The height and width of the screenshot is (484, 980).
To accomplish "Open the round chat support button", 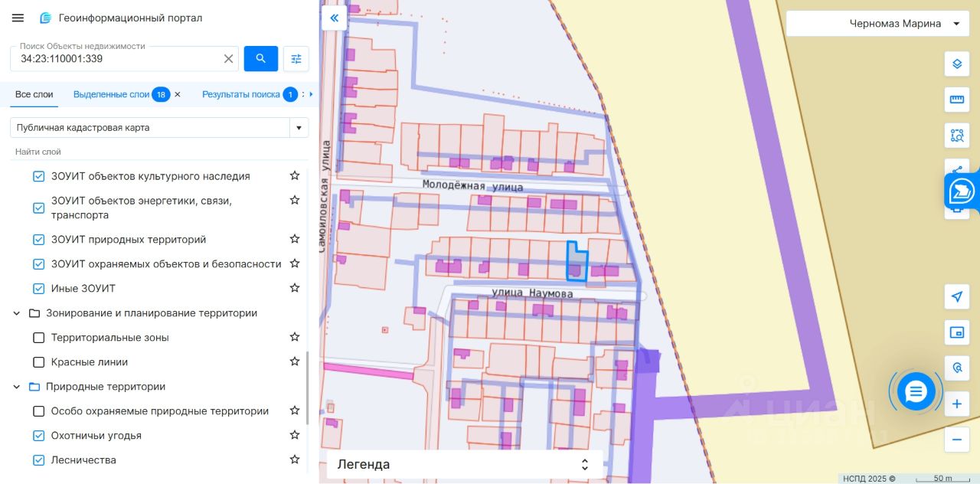I will click(x=916, y=391).
